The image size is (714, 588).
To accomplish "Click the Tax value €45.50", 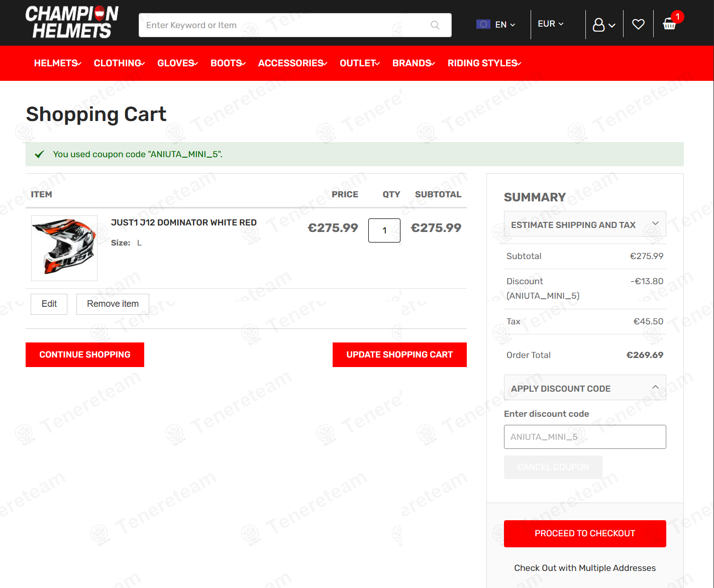I will tap(648, 321).
